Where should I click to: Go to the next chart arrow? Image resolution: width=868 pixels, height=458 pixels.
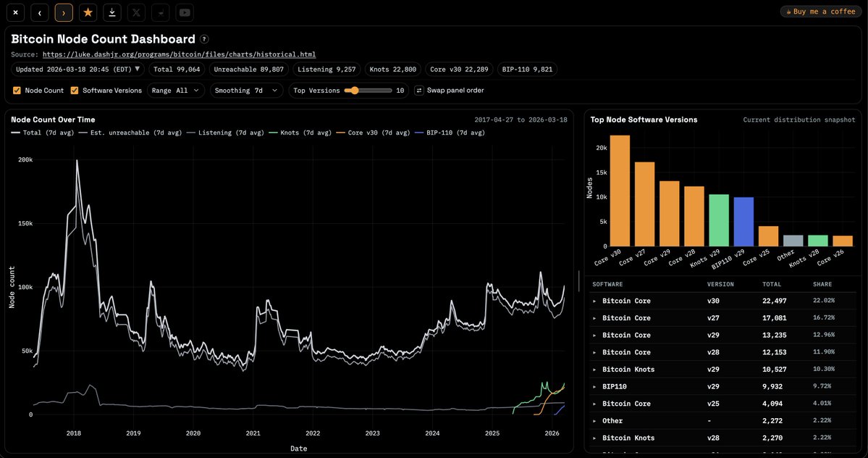pos(64,12)
